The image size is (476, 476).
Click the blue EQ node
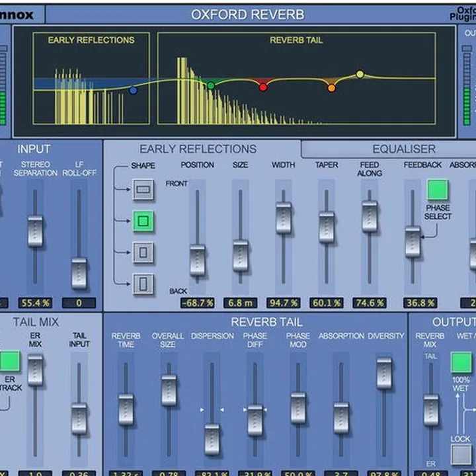click(x=133, y=91)
